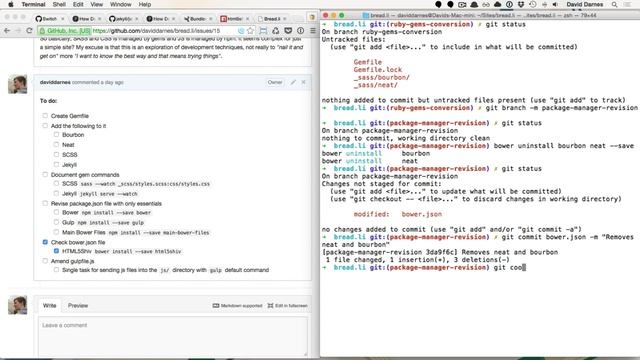The width and height of the screenshot is (640, 360).
Task: Select the Write tab in comment box
Action: pyautogui.click(x=49, y=305)
